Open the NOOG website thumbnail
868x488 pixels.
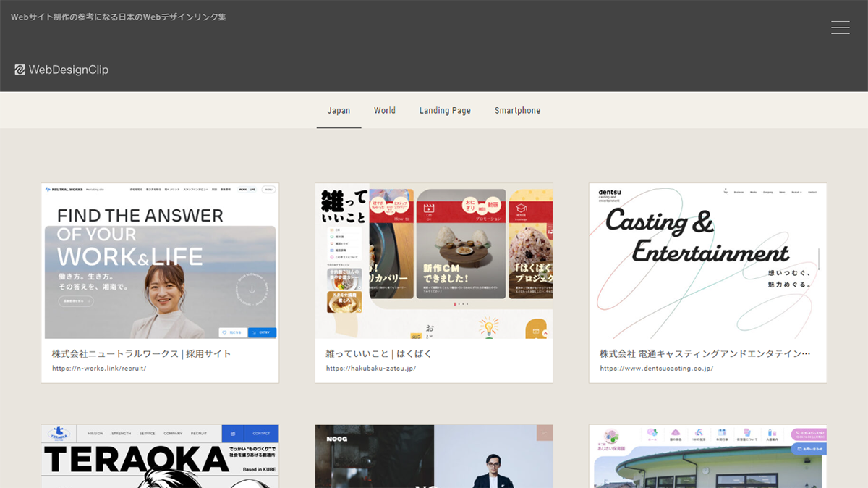click(433, 457)
